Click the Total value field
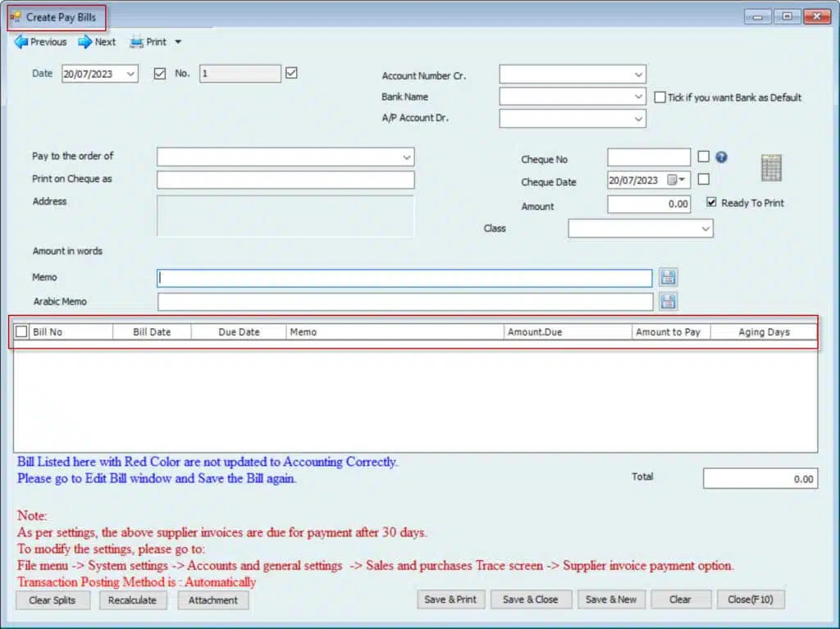 [x=760, y=478]
